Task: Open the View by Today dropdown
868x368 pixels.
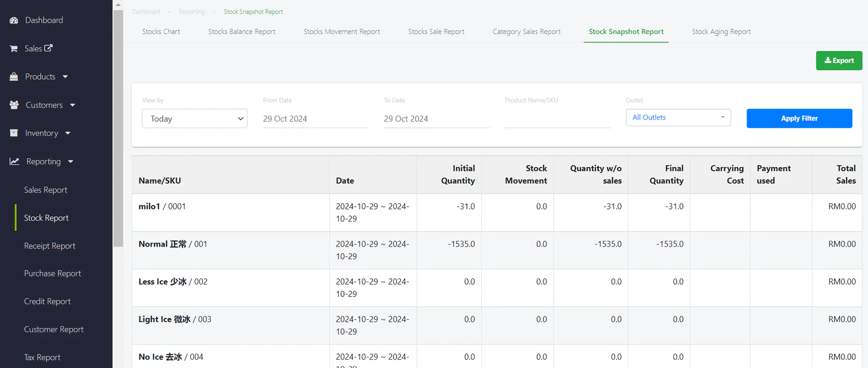Action: tap(194, 118)
